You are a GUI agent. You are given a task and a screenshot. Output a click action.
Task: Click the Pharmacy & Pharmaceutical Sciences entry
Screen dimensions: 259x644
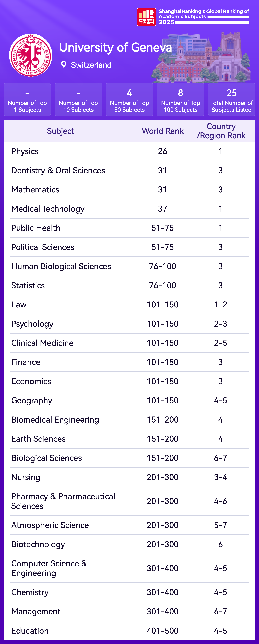click(x=63, y=501)
